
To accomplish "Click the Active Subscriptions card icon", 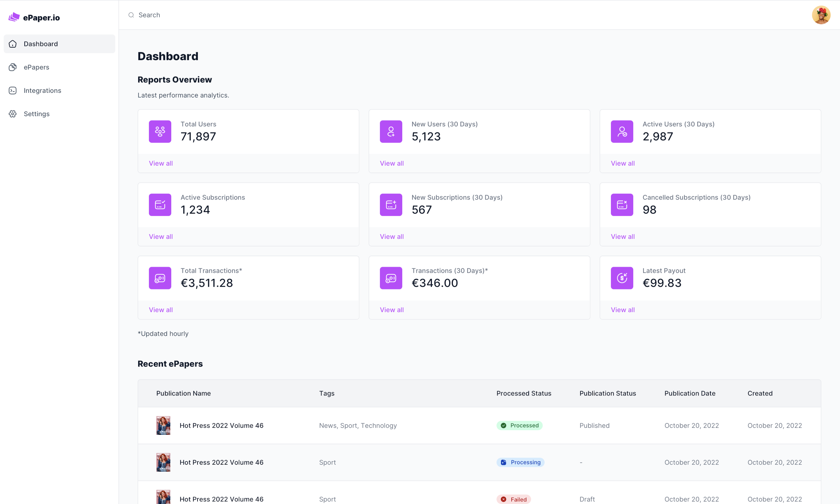I will pos(160,205).
